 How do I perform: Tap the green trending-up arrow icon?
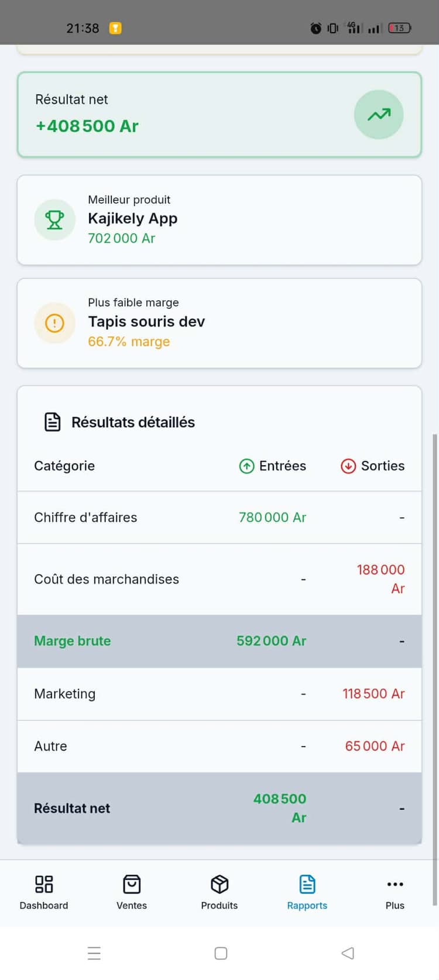point(379,115)
